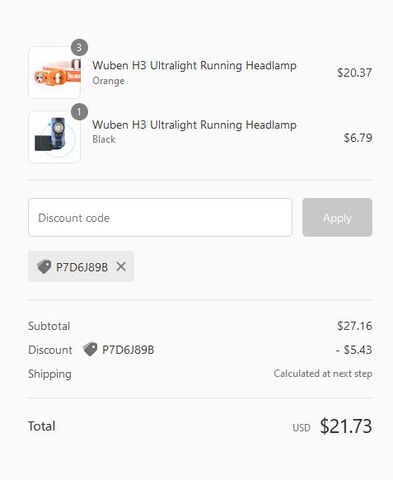Screen dimensions: 393x480
Task: Click the discount amount - $5.43
Action: 354,350
